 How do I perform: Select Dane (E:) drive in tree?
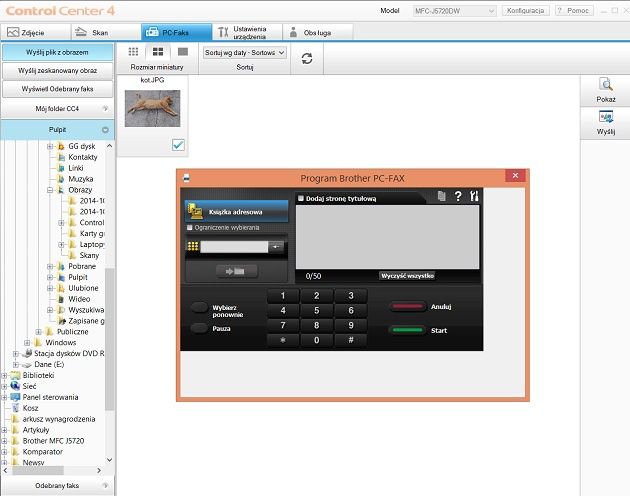(49, 364)
